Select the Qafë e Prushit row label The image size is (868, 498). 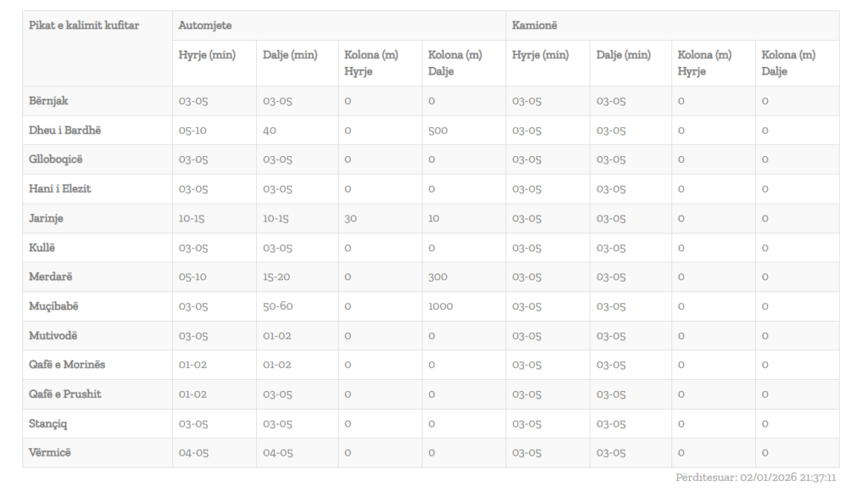click(x=65, y=394)
